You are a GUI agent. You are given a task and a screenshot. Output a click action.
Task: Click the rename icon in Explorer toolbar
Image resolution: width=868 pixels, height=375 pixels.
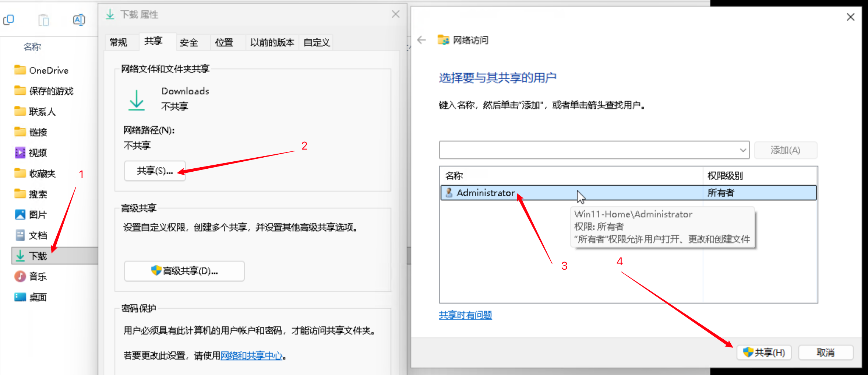(79, 20)
